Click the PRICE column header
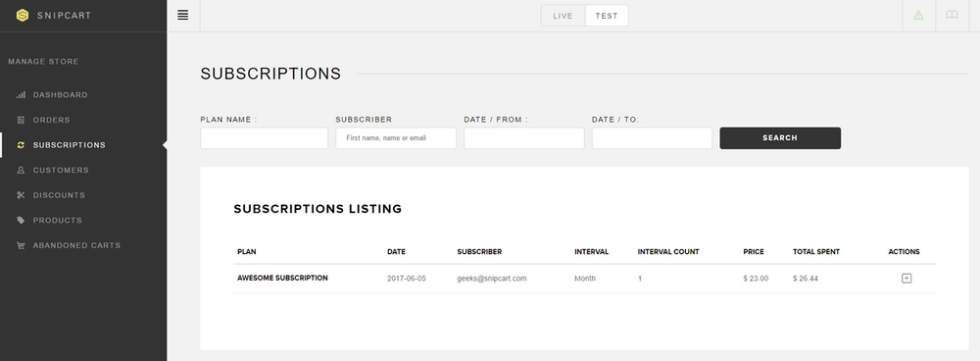The image size is (980, 361). [753, 251]
